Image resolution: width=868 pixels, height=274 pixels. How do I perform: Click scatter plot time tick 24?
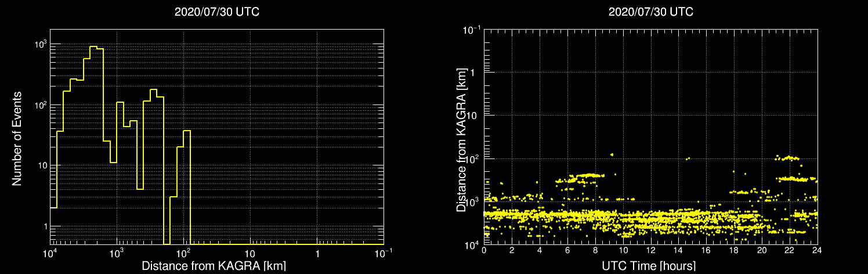click(818, 250)
